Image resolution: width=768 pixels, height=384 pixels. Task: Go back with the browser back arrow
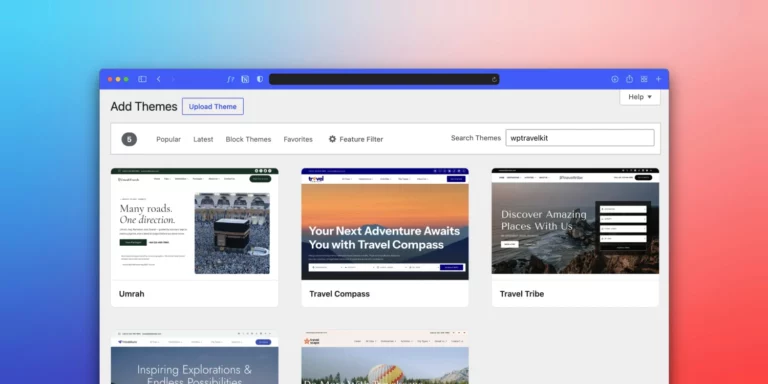point(159,79)
